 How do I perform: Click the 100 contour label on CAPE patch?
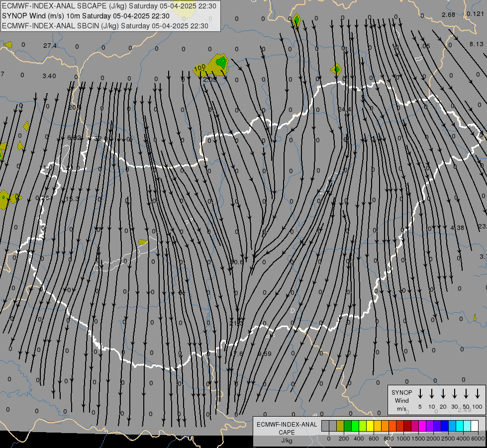click(x=199, y=67)
